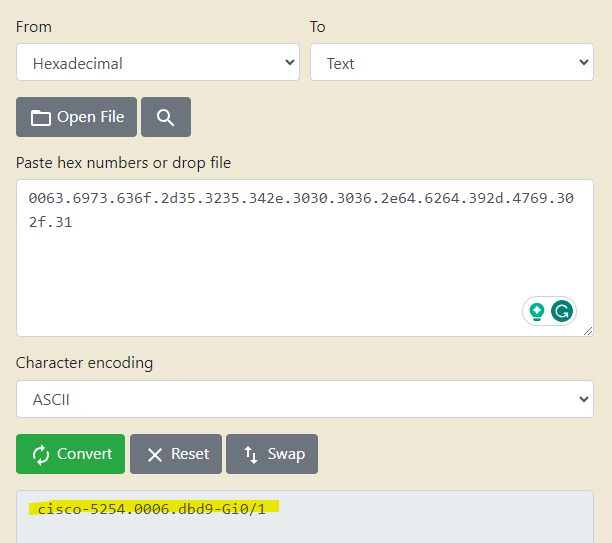Click the 'To' label
The height and width of the screenshot is (543, 612).
coord(317,27)
